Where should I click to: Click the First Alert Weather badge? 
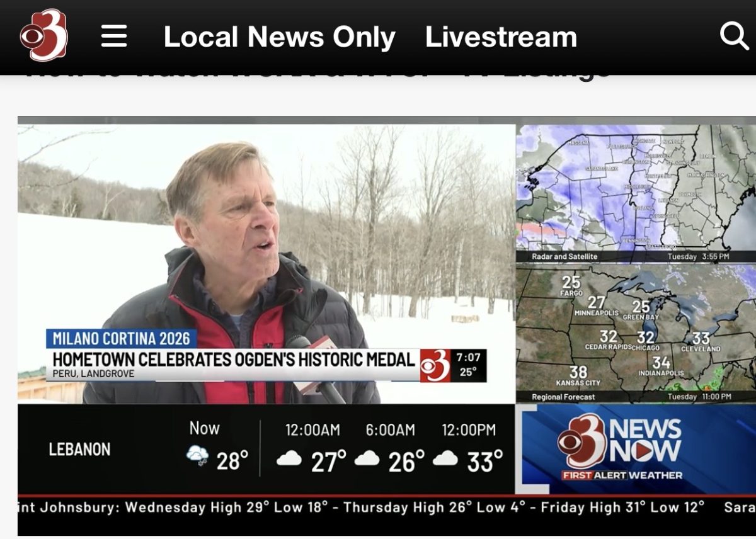pyautogui.click(x=622, y=475)
